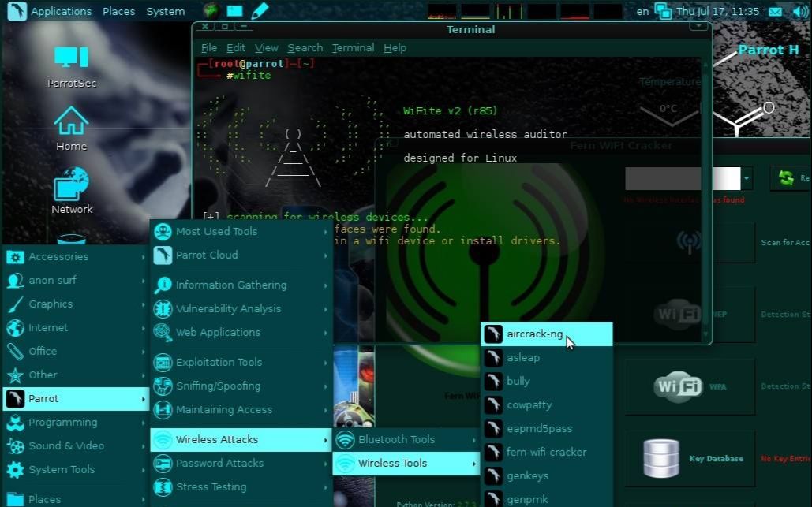Open the Terminal window's Edit menu

pos(236,48)
